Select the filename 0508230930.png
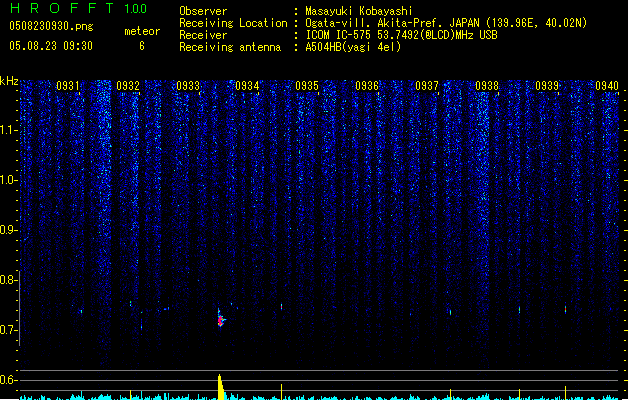 pos(51,26)
